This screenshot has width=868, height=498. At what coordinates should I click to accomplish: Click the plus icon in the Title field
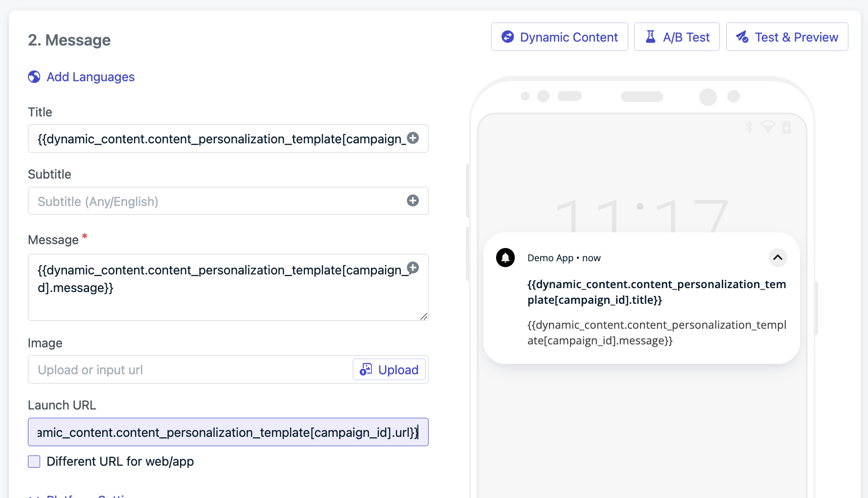pos(413,138)
